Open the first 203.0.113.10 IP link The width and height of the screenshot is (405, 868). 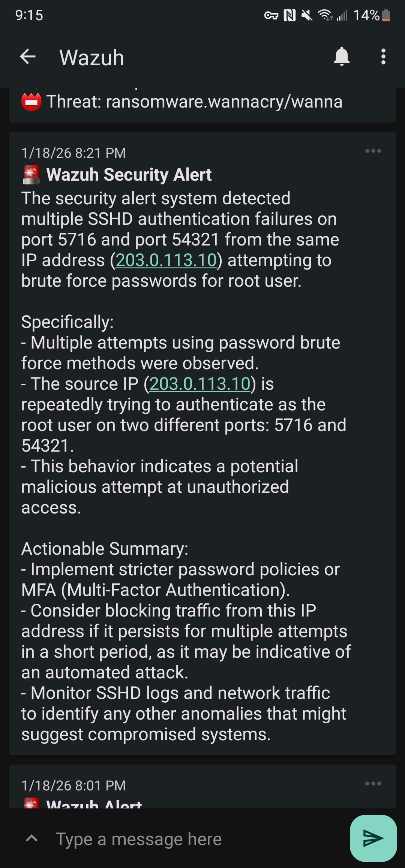pos(166,259)
